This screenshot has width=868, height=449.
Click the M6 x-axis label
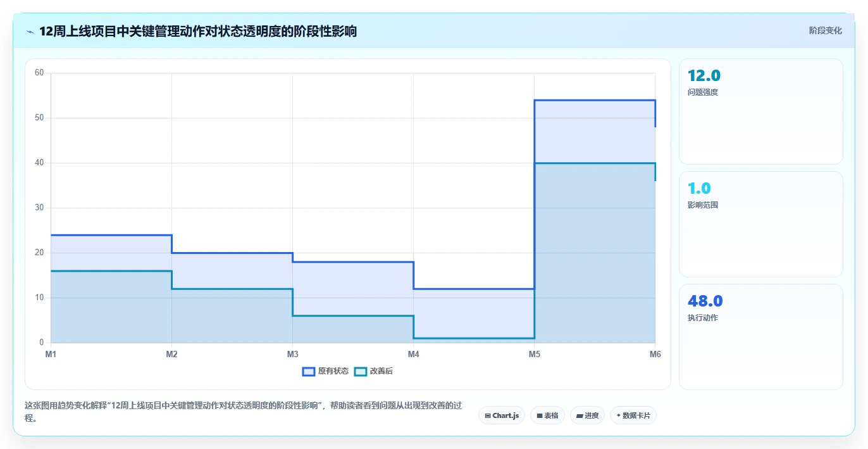pyautogui.click(x=655, y=354)
